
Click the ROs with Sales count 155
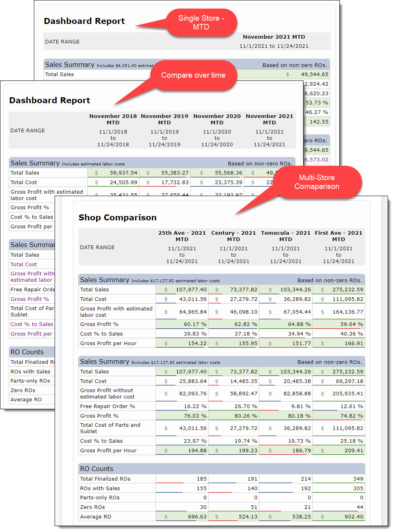[x=202, y=489]
